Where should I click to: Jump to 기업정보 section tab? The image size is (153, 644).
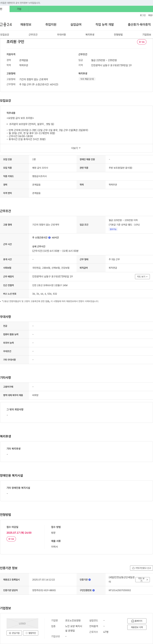click(147, 35)
